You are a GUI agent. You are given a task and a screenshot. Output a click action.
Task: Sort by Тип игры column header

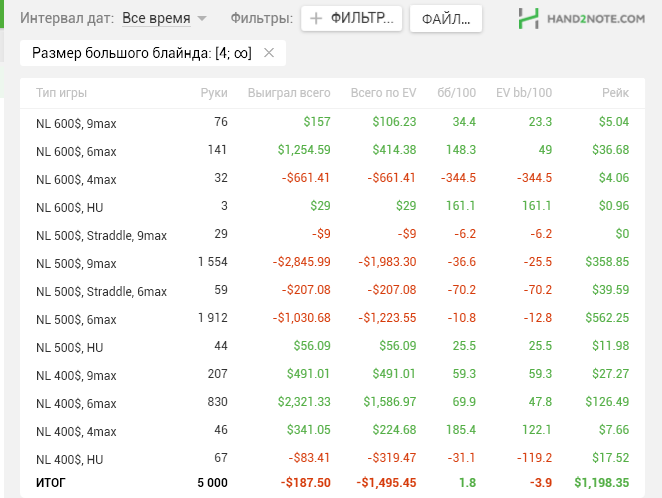[61, 93]
